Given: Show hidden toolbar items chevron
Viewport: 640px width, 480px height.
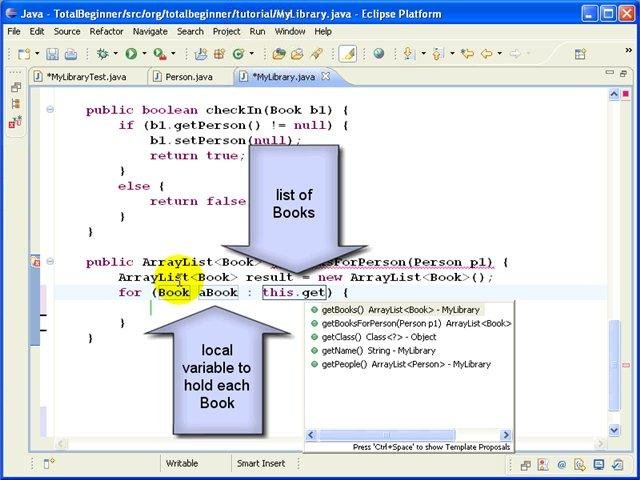Looking at the screenshot, I should 629,50.
